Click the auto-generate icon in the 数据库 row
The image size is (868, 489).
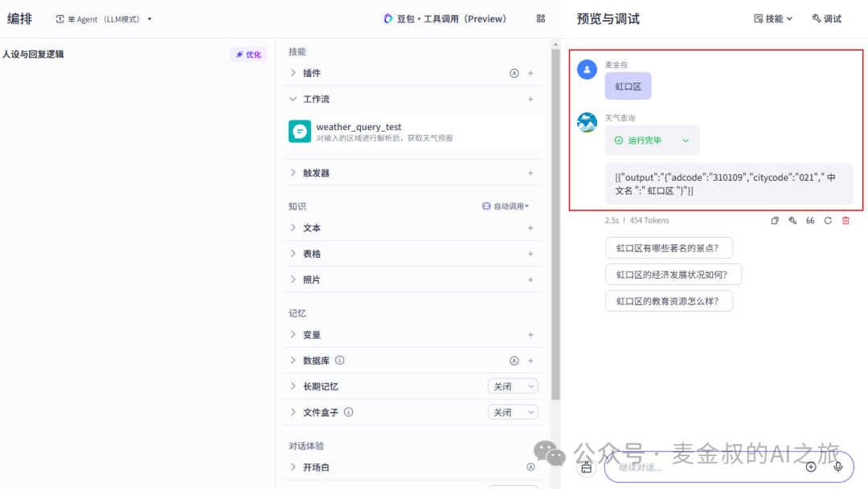[x=514, y=361]
